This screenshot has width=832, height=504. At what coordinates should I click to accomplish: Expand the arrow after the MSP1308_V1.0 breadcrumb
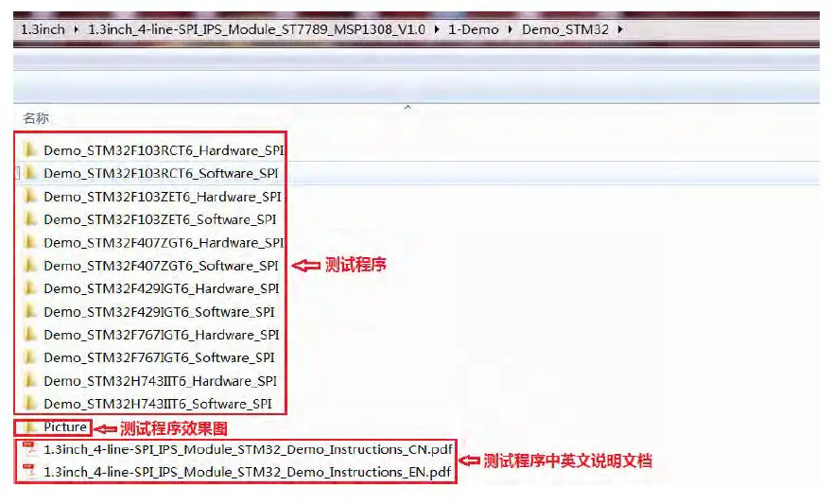[x=437, y=29]
